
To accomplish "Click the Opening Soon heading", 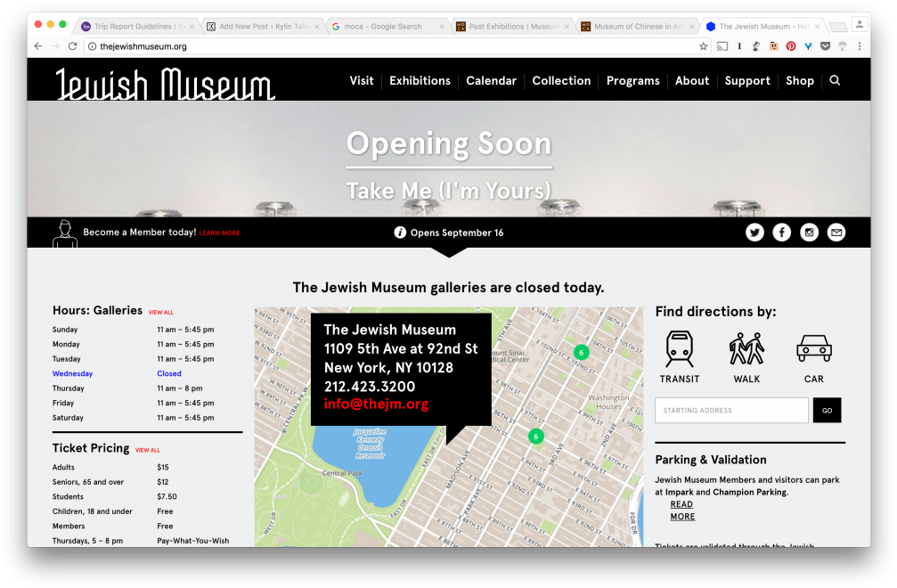I will [x=449, y=143].
